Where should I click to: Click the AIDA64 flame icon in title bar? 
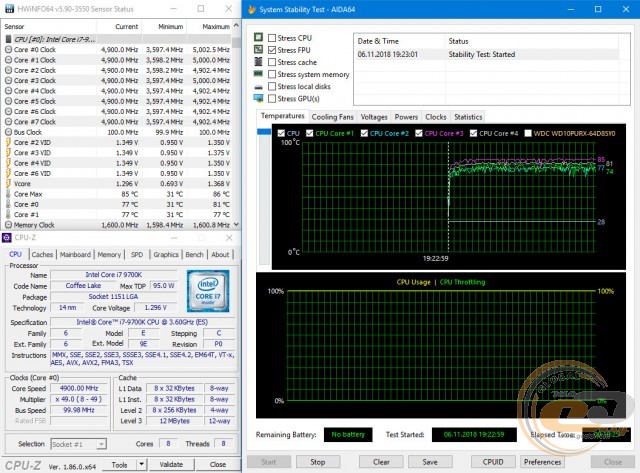coord(251,9)
